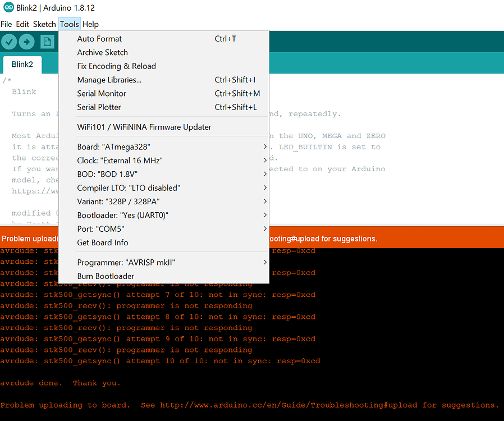Click the New sketch document icon
Image resolution: width=504 pixels, height=421 pixels.
[47, 42]
